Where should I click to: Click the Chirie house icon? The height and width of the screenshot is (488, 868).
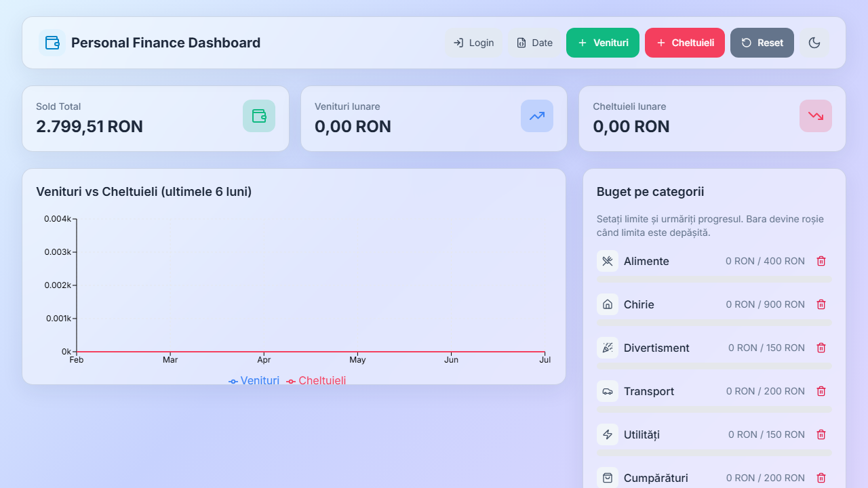click(608, 304)
